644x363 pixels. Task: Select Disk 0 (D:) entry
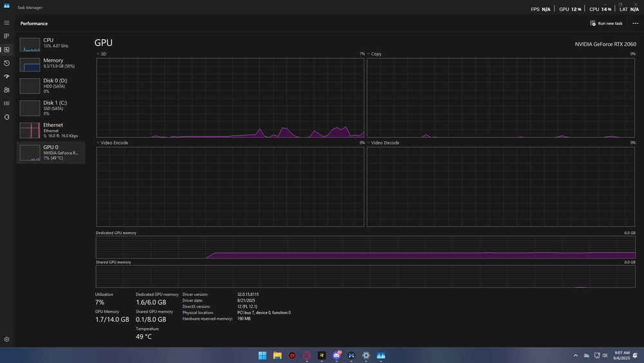click(51, 86)
